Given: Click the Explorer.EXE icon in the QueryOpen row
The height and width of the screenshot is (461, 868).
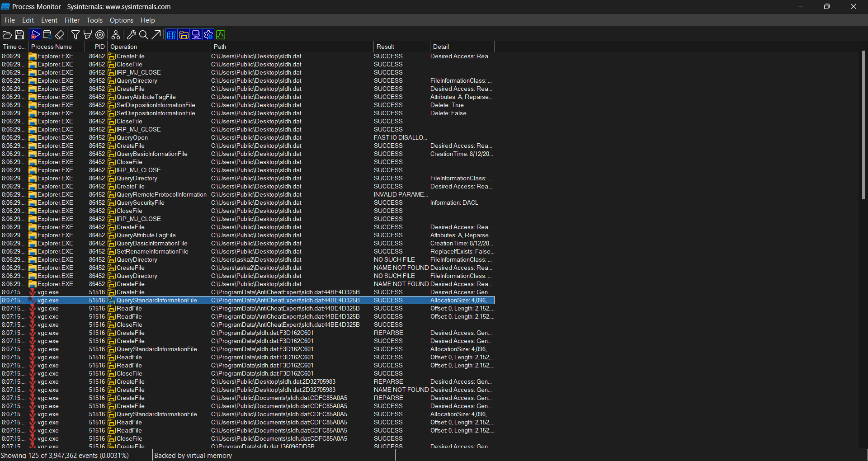Looking at the screenshot, I should pos(33,138).
